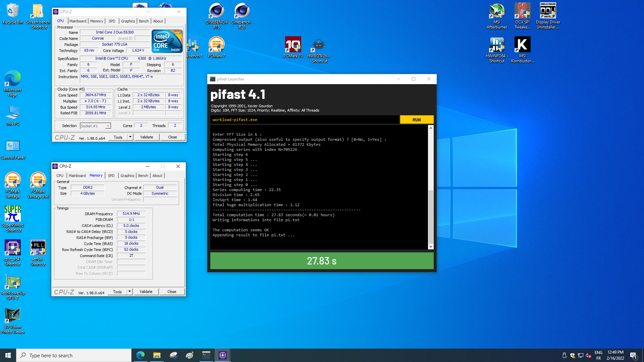Open File Explorer in taskbar
The image size is (644, 362).
pos(157,355)
